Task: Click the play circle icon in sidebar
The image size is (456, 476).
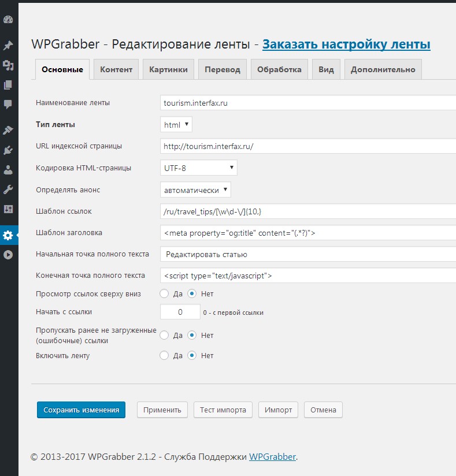Action: pos(8,255)
